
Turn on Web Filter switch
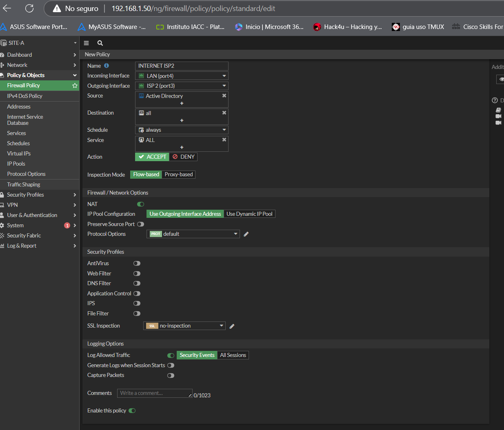click(137, 274)
